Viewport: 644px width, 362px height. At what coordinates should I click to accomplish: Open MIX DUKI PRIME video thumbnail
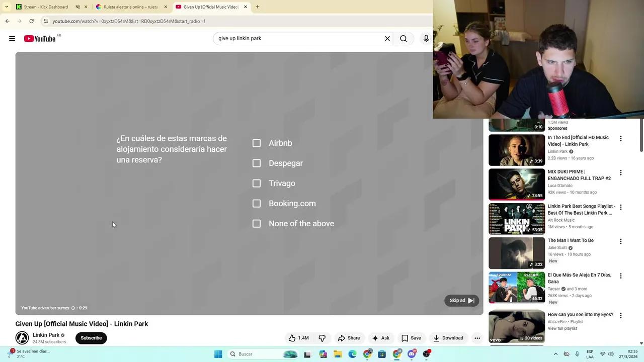coord(517,185)
